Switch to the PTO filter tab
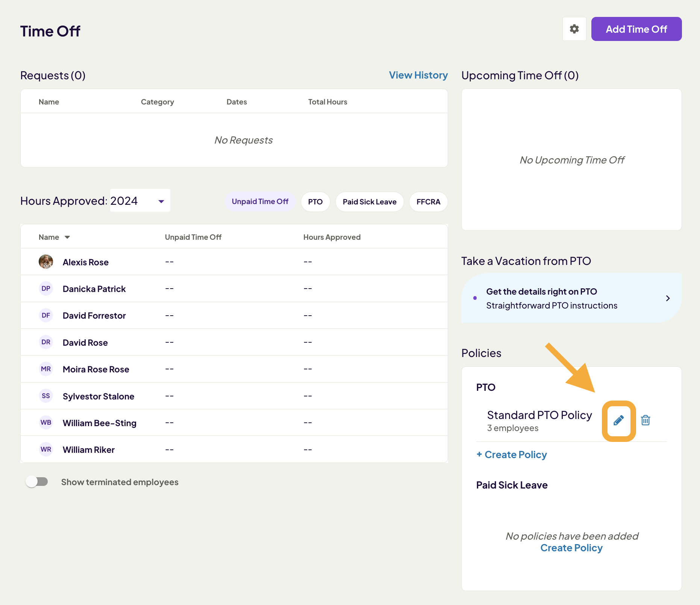 click(x=315, y=202)
